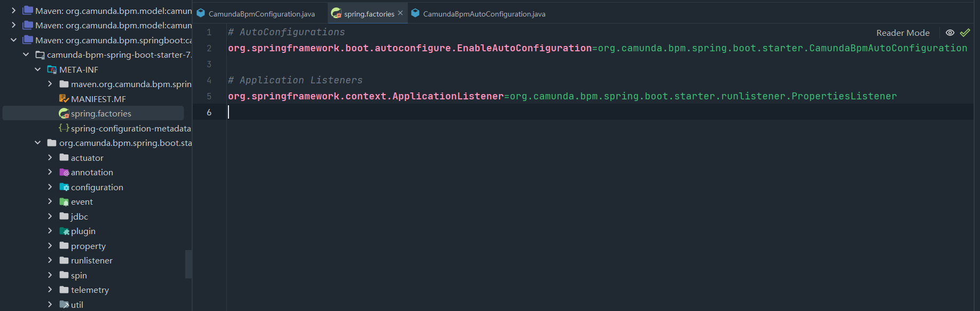This screenshot has width=980, height=311.
Task: Click MANIFEST.MF file icon
Action: point(64,99)
